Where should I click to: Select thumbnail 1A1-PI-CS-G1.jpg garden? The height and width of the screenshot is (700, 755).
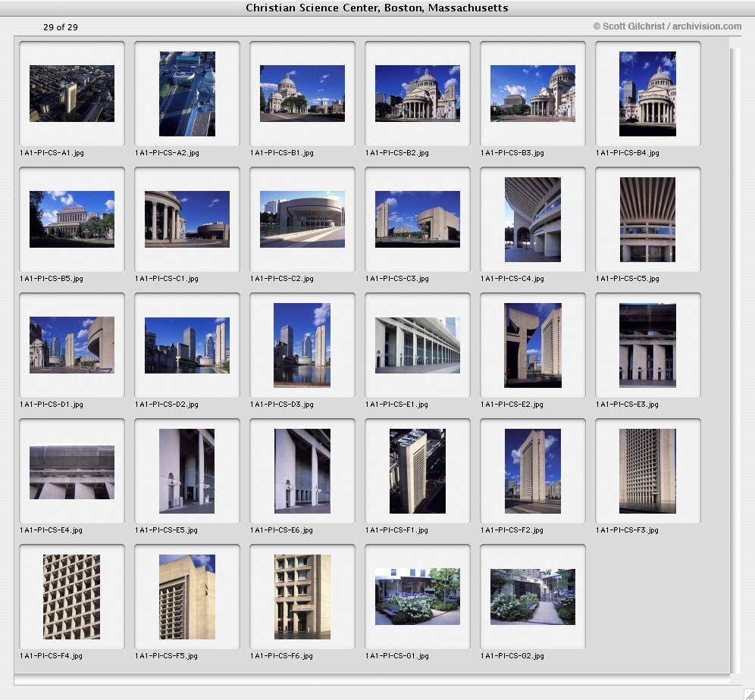pyautogui.click(x=418, y=596)
